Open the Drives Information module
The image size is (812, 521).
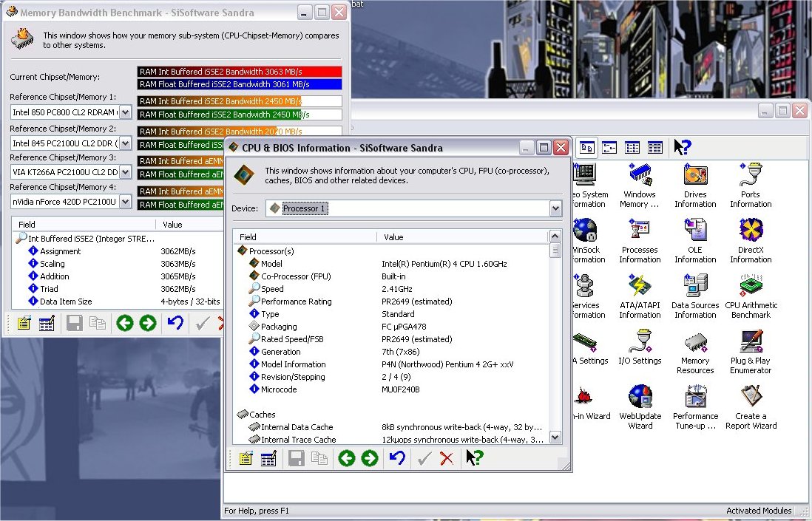click(695, 185)
